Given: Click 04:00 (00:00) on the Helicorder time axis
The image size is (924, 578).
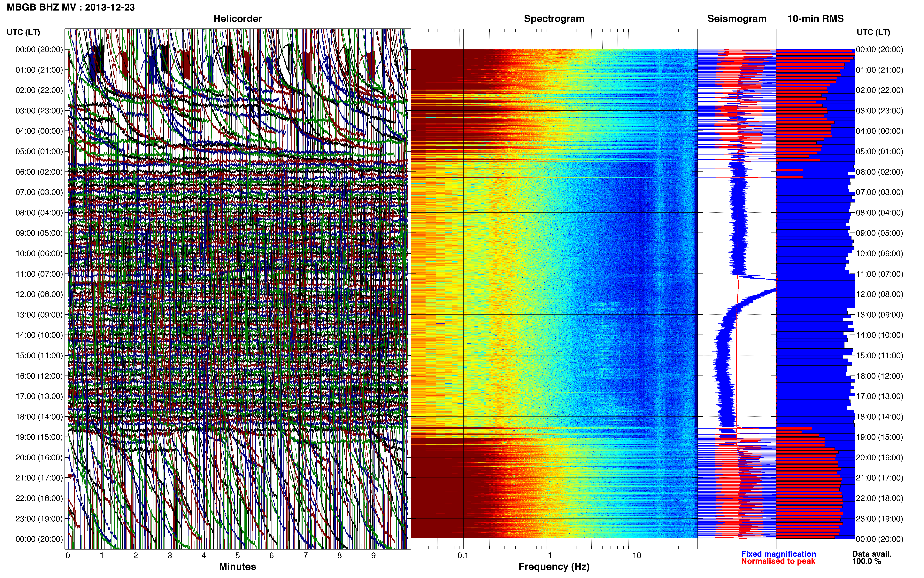Looking at the screenshot, I should 39,131.
